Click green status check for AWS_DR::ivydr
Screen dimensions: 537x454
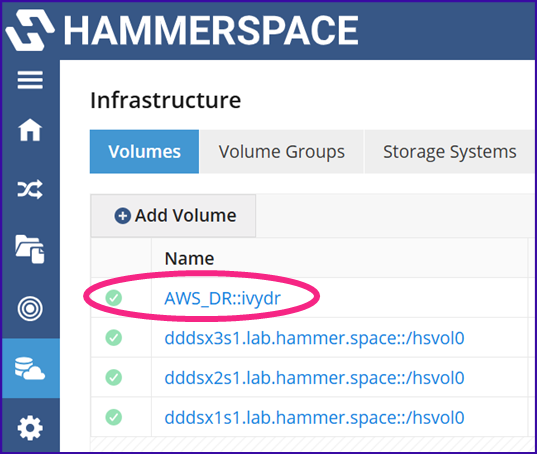point(114,298)
